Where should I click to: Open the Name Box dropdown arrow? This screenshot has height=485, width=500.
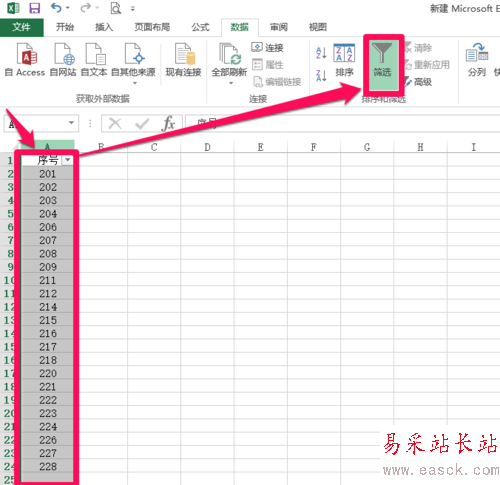[71, 123]
